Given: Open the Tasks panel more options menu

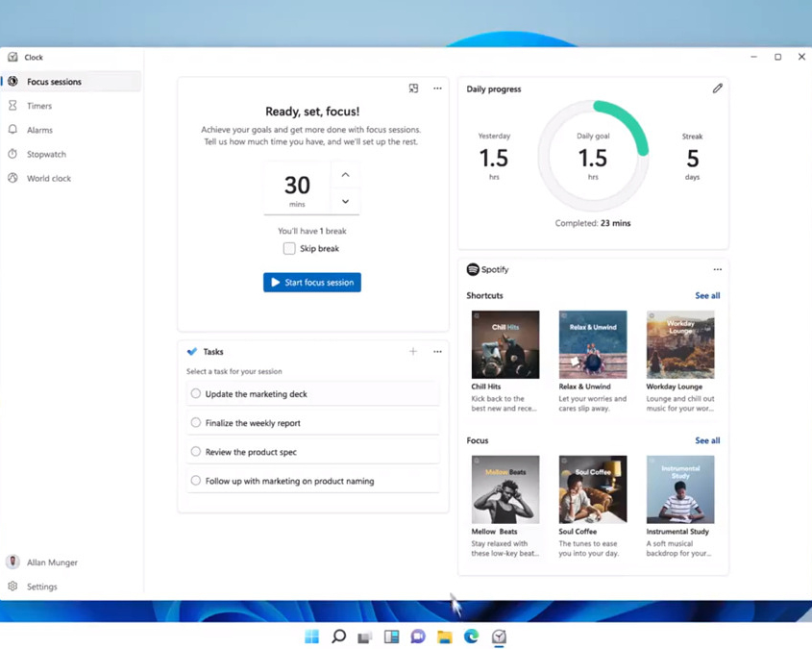Looking at the screenshot, I should click(437, 352).
